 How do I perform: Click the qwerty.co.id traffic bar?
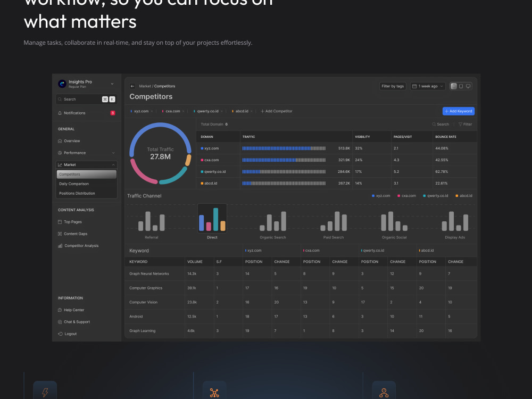pyautogui.click(x=284, y=172)
